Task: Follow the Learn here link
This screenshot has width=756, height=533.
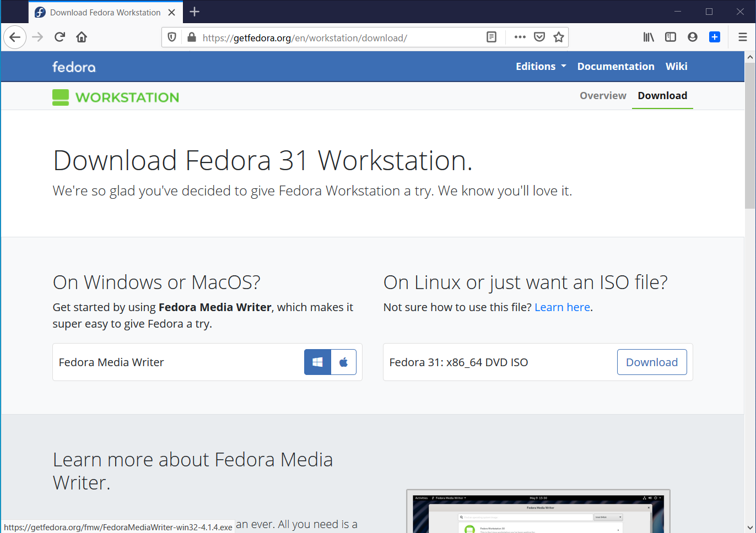Action: (x=562, y=307)
